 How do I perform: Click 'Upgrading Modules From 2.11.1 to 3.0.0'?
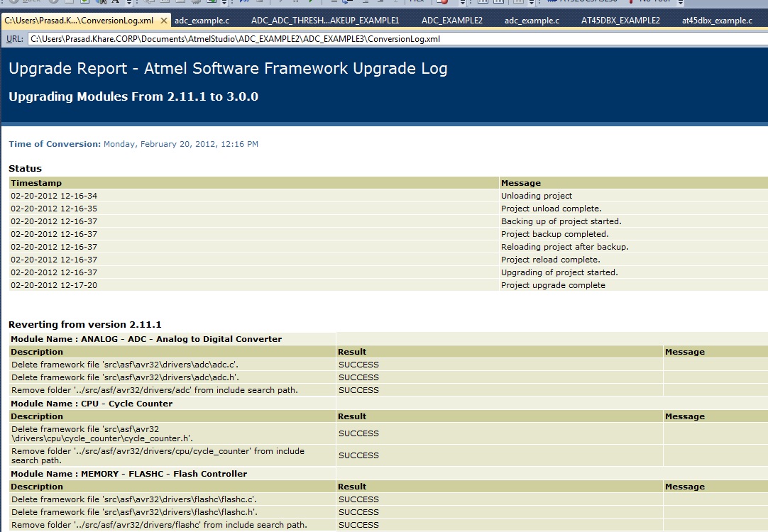pos(133,96)
